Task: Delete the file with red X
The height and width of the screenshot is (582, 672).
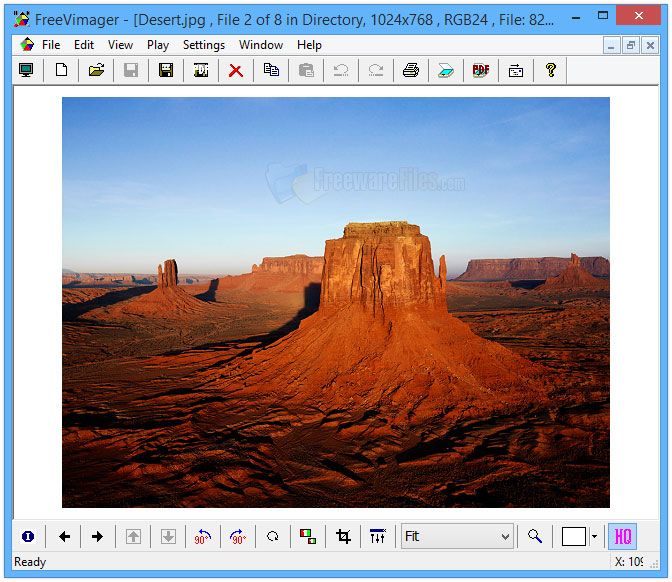Action: pyautogui.click(x=236, y=70)
